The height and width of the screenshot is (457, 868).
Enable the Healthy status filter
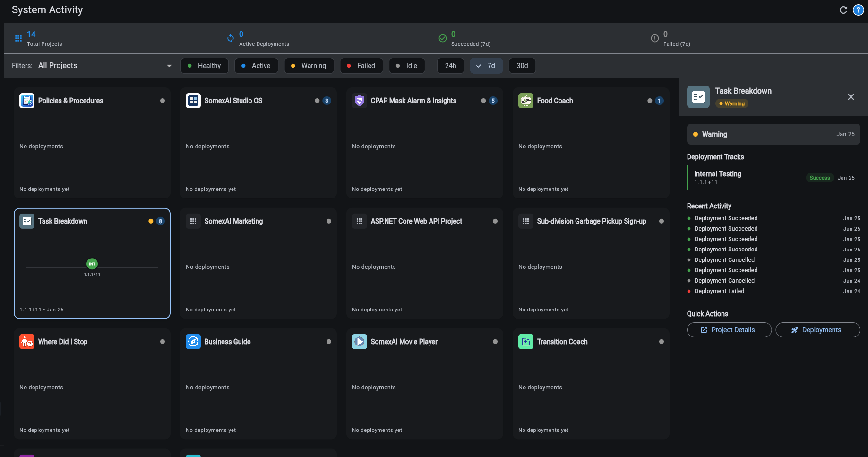click(x=204, y=66)
